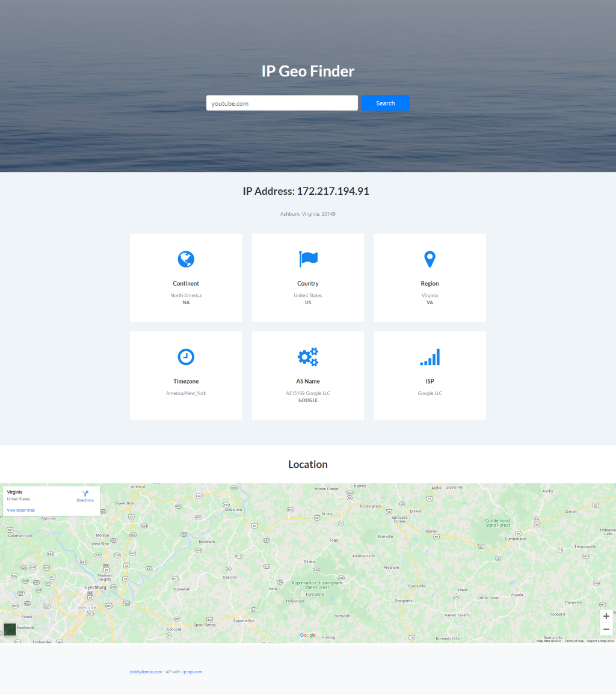Click Lynchburg label on the map
616x695 pixels.
pyautogui.click(x=96, y=587)
